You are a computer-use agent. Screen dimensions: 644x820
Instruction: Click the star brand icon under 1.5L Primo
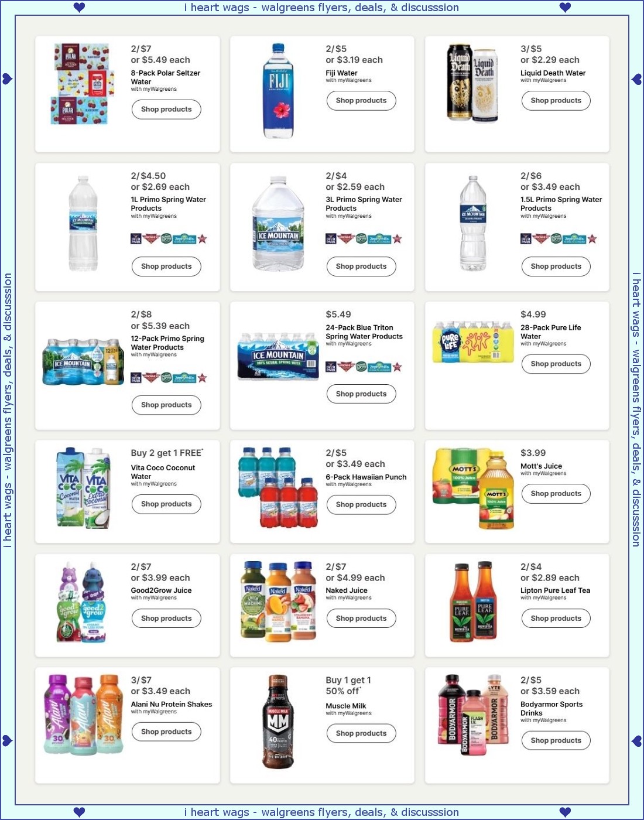592,239
